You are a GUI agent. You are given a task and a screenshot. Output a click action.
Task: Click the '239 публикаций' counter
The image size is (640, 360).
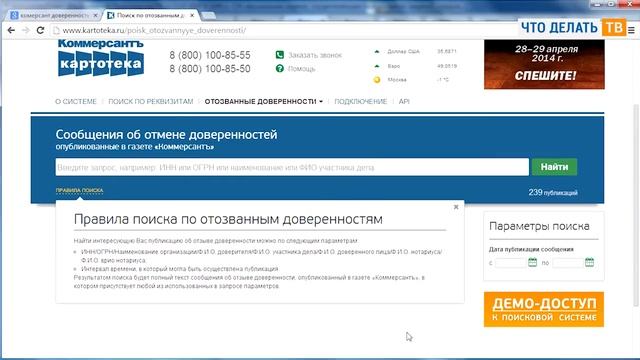(553, 192)
